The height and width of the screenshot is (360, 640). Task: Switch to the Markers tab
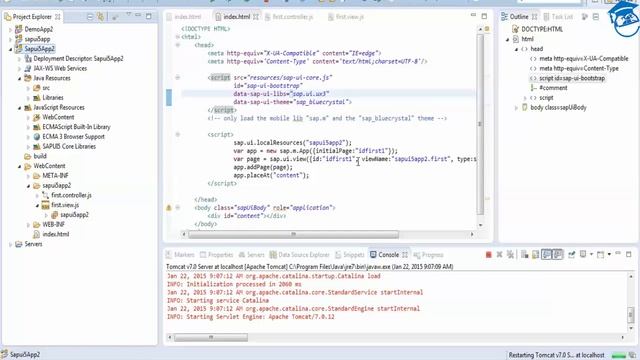click(x=180, y=255)
